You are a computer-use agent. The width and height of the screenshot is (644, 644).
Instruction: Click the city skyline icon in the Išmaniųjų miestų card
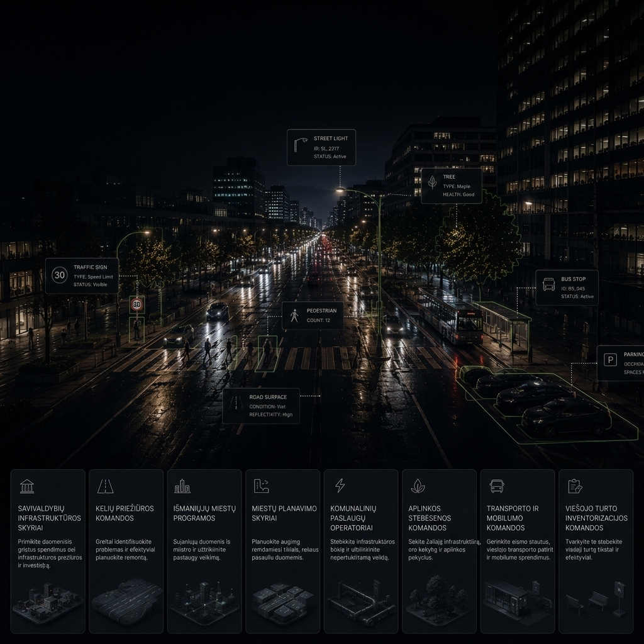pyautogui.click(x=182, y=486)
